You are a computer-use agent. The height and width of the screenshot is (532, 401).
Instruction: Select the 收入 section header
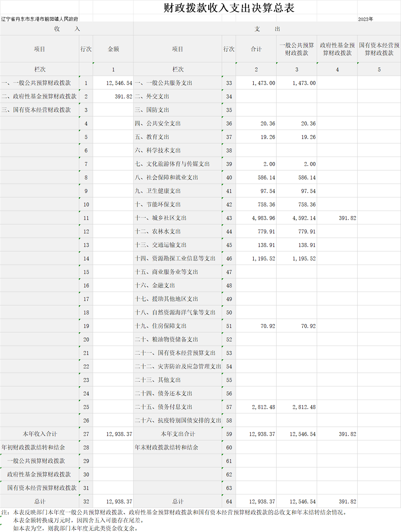pyautogui.click(x=67, y=29)
